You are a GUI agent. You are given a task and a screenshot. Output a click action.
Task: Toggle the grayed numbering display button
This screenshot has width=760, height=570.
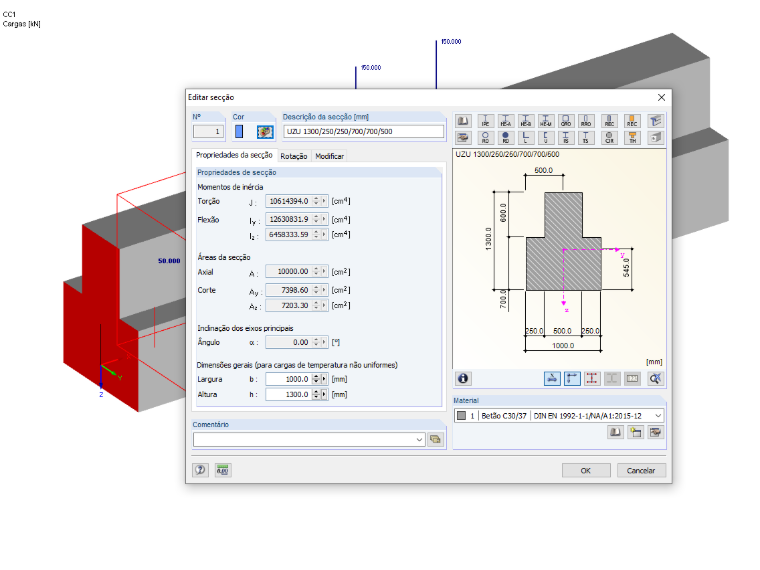pos(633,379)
